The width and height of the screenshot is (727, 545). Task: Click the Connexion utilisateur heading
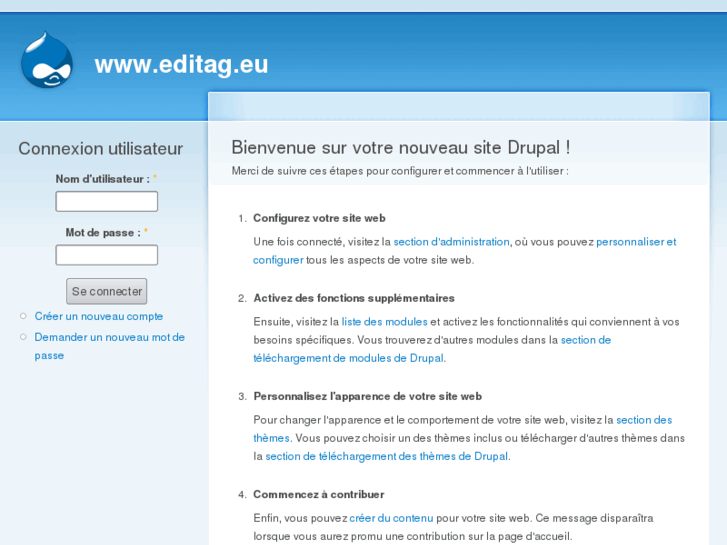click(101, 148)
